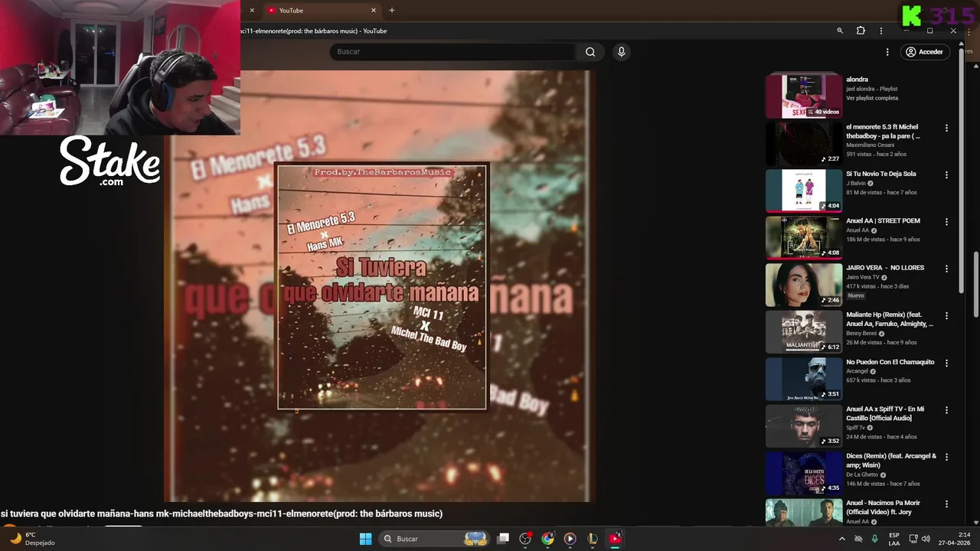Change ESP LAA keyboard language
Viewport: 980px width, 551px height.
pyautogui.click(x=894, y=539)
